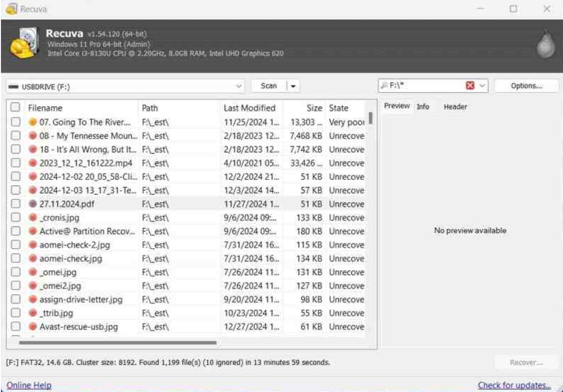Viewport: 563px width, 392px height.
Task: Select the 2023_12_12_161222.mp4 filename
Action: coord(86,163)
